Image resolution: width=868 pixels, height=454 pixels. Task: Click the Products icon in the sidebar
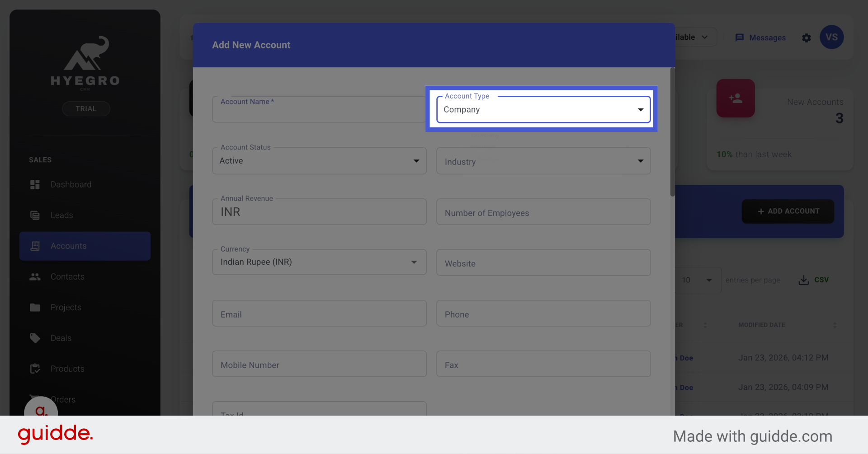tap(35, 369)
